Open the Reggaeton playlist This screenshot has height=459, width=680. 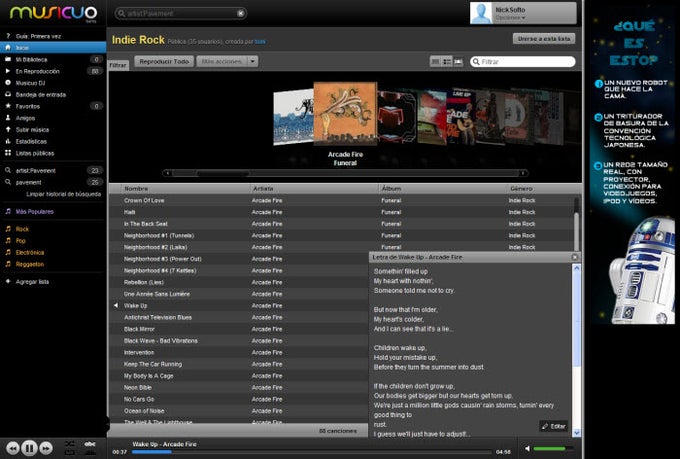click(x=29, y=264)
